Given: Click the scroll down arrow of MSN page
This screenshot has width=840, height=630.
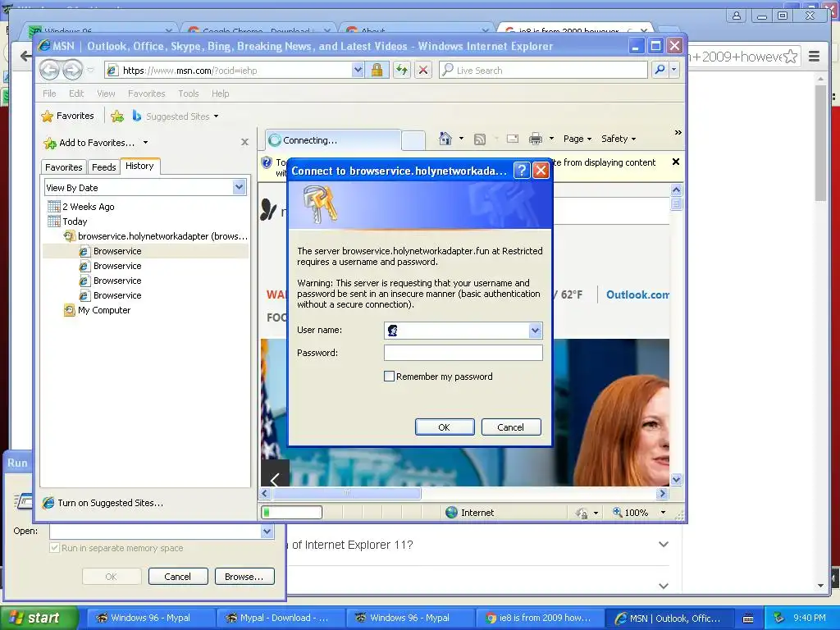Looking at the screenshot, I should (x=676, y=479).
